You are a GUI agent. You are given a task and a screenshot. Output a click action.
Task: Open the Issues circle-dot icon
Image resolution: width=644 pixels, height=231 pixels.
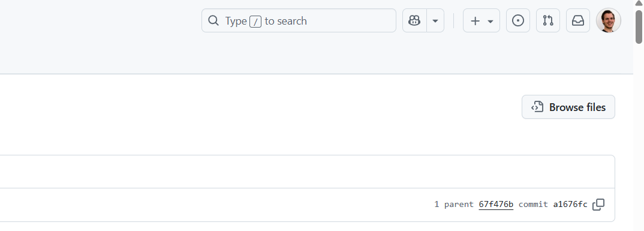[x=518, y=20]
